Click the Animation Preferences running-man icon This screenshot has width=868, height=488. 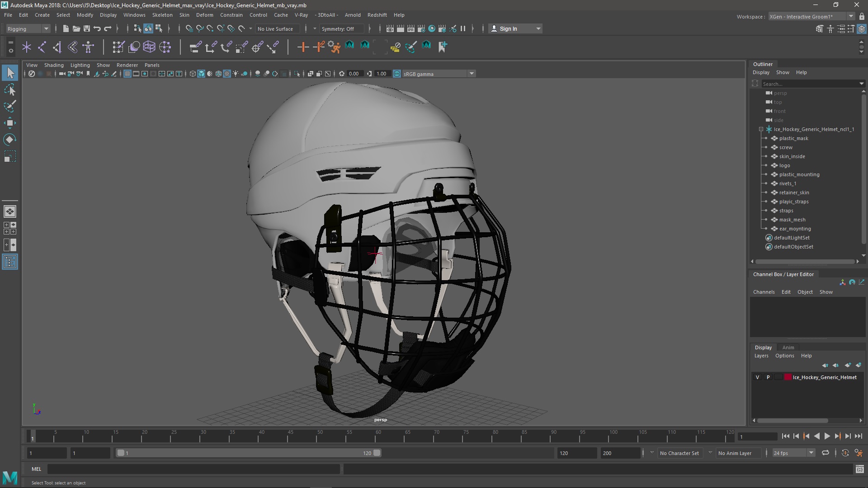859,453
